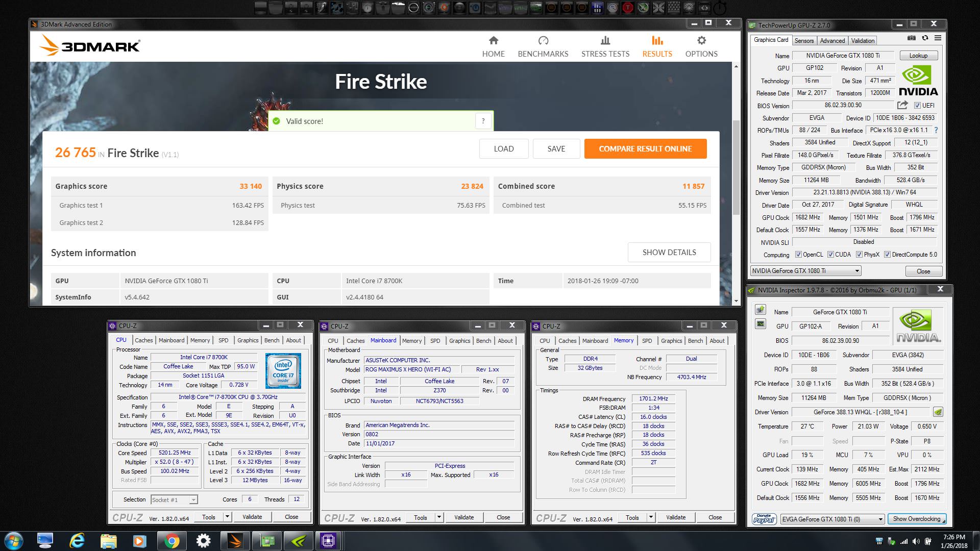Click Validate in CPU-Z Memory window
Viewport: 980px width, 551px height.
coord(675,517)
